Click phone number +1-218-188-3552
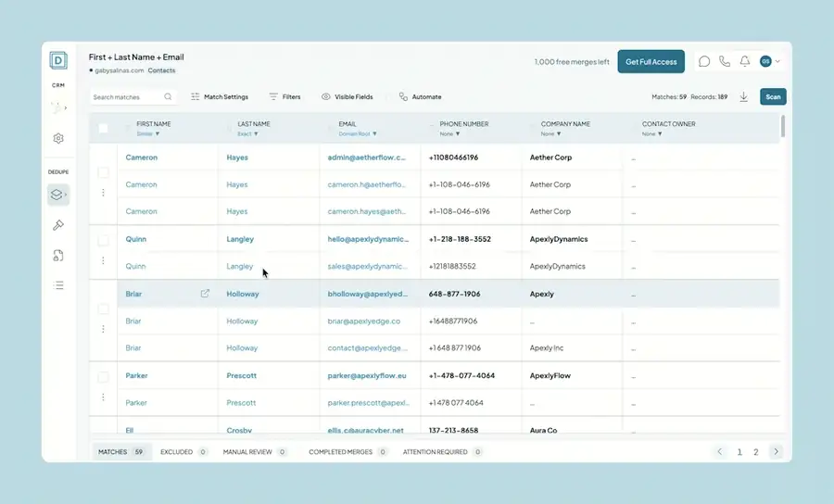Image resolution: width=834 pixels, height=504 pixels. 460,239
